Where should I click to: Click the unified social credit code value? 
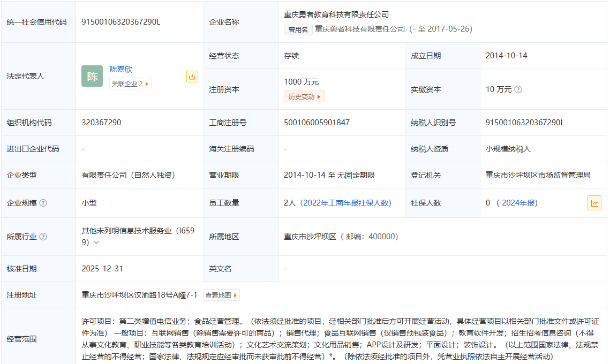[121, 22]
